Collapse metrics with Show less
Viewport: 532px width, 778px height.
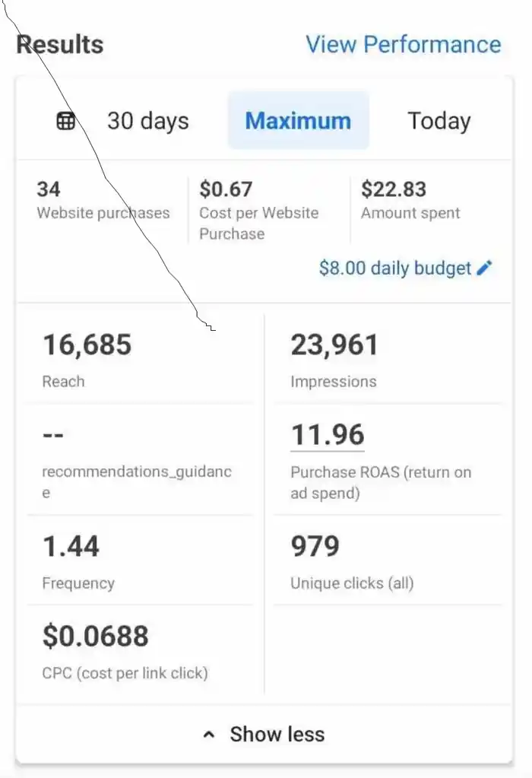pos(264,735)
